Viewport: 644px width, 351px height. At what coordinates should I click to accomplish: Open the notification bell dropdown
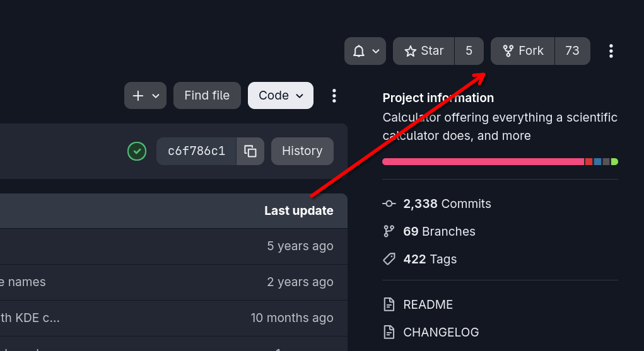coord(365,51)
